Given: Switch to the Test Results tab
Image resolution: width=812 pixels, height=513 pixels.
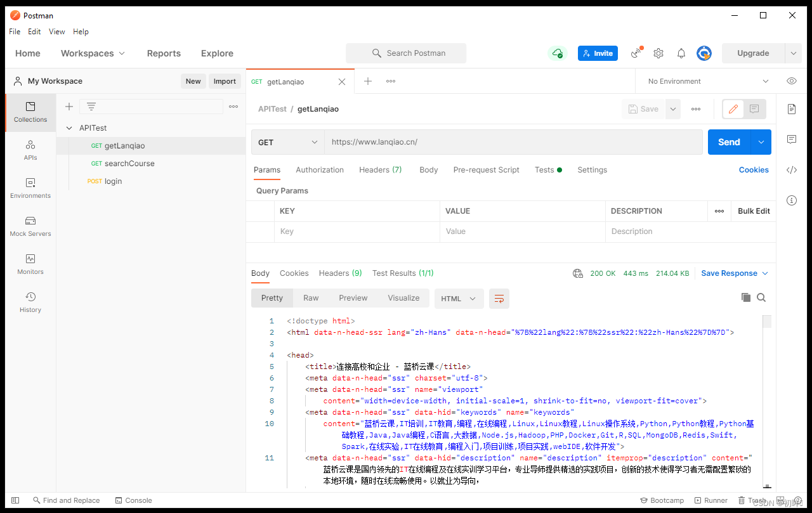Looking at the screenshot, I should point(403,273).
